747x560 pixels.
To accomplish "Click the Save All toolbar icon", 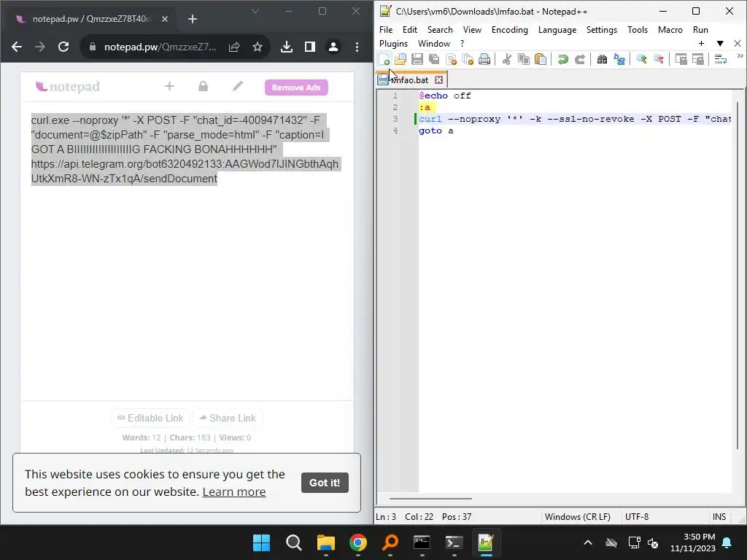I will [434, 59].
